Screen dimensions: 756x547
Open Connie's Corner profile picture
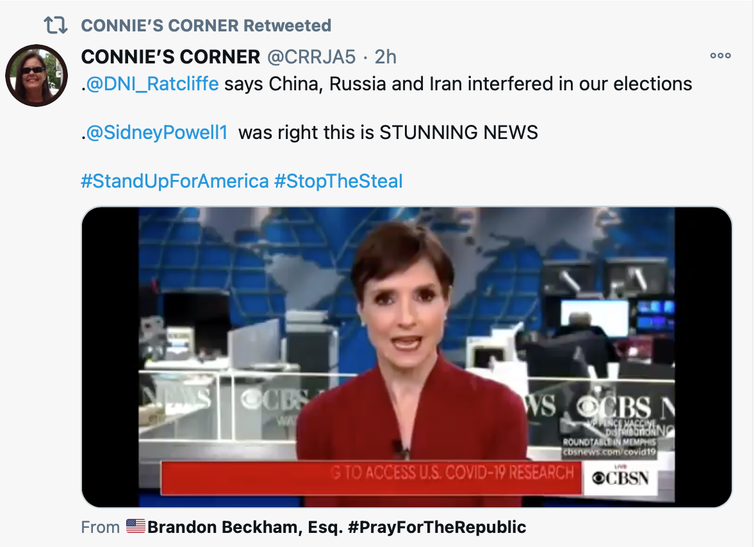coord(36,75)
